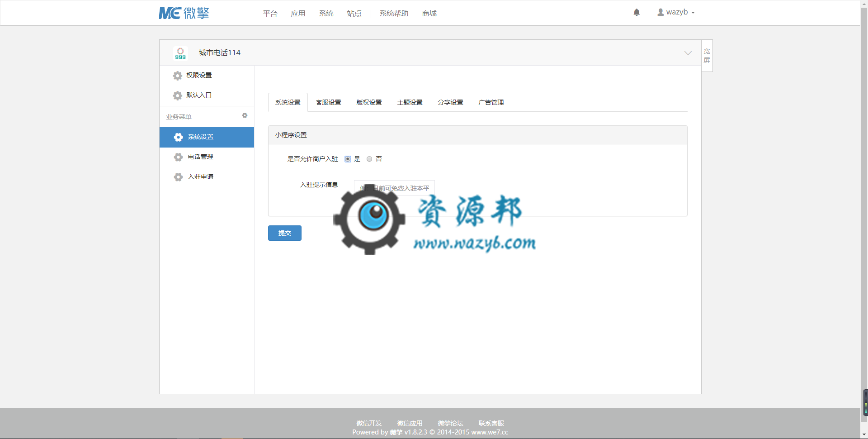The height and width of the screenshot is (439, 868).
Task: Click the gear icon next to 电话管理
Action: 179,157
